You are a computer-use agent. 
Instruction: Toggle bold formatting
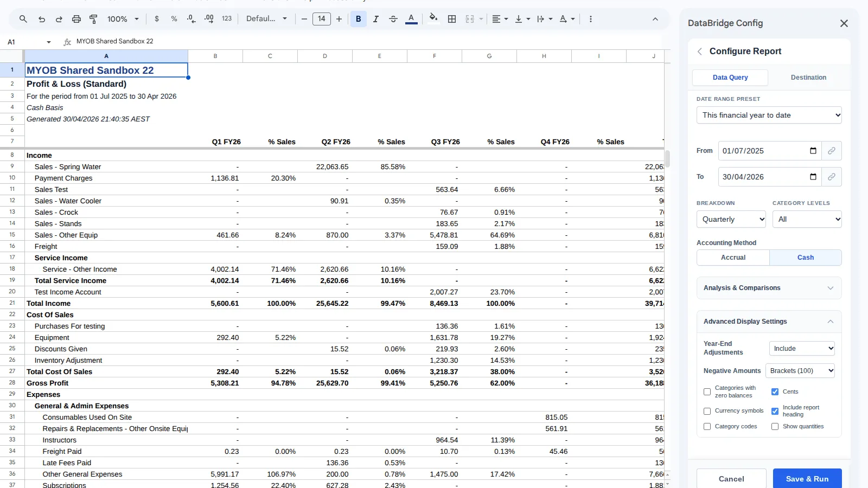pos(359,19)
